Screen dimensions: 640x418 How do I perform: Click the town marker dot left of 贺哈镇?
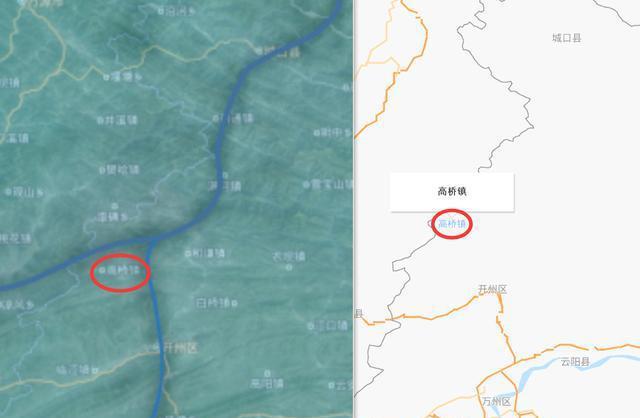[102, 170]
